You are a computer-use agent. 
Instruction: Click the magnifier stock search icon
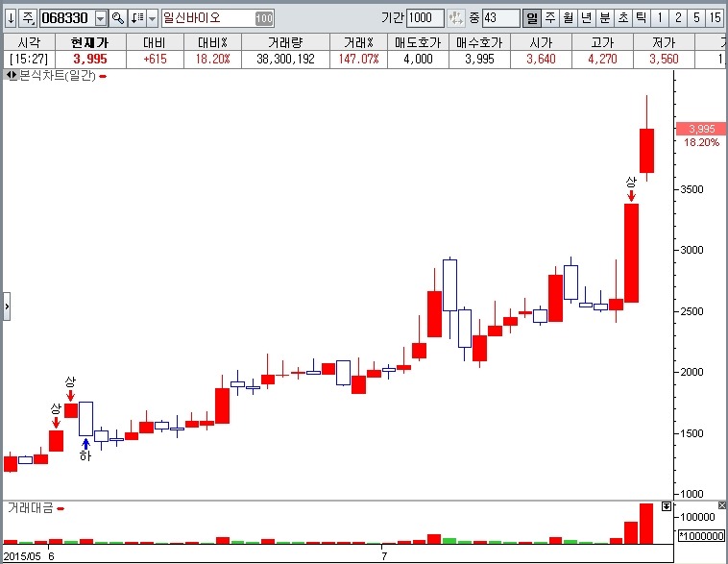[x=118, y=18]
